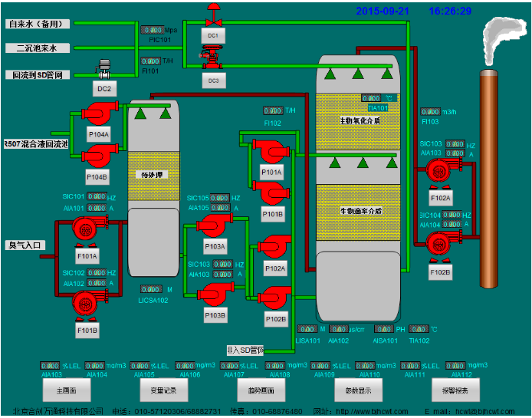Viewport: 532px width, 418px height.
Task: Select the P101A red pump symbol
Action: click(x=271, y=151)
